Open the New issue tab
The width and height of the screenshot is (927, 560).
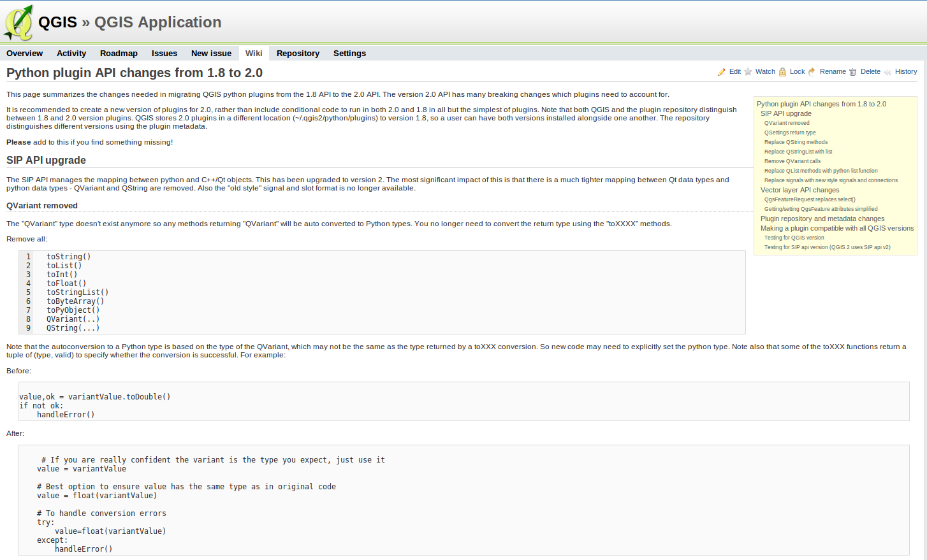tap(211, 54)
